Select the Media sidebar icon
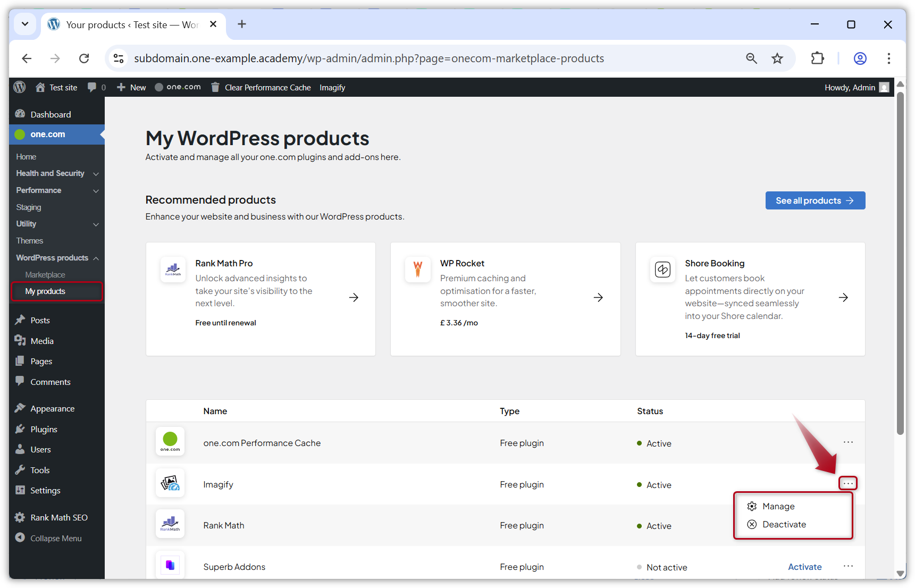 (x=20, y=340)
